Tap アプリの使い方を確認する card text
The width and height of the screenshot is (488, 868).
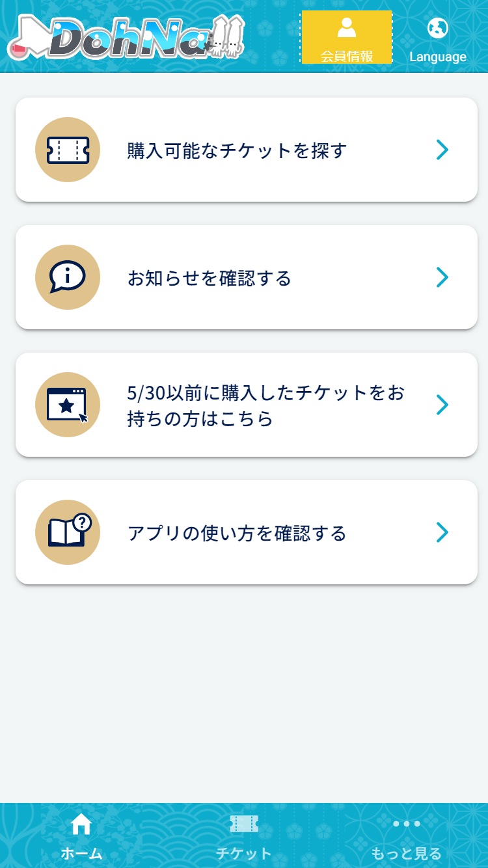pos(237,534)
